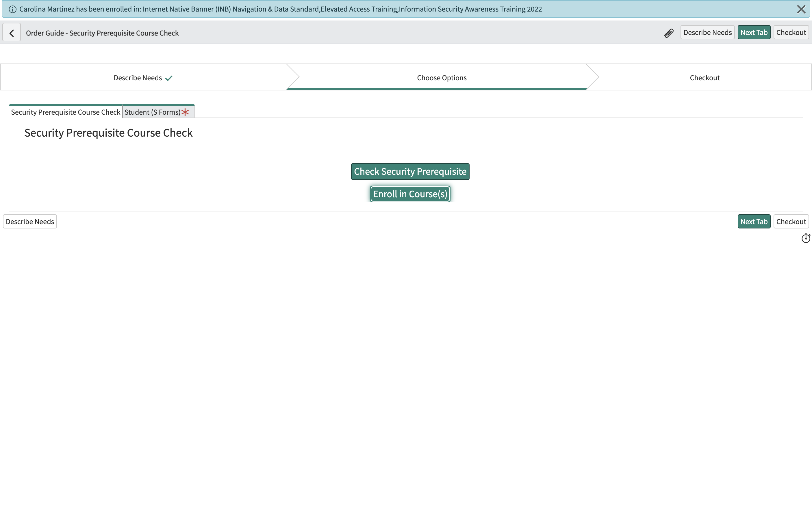
Task: Click the back arrow icon
Action: (x=12, y=33)
